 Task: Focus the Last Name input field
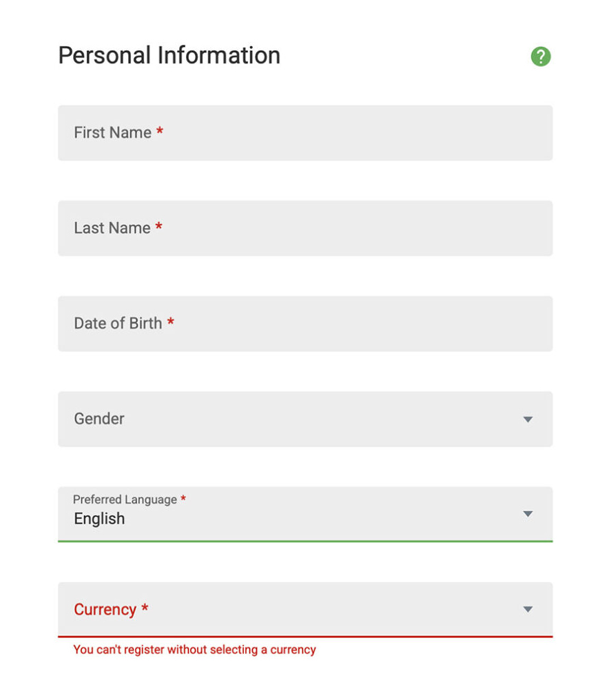coord(305,228)
